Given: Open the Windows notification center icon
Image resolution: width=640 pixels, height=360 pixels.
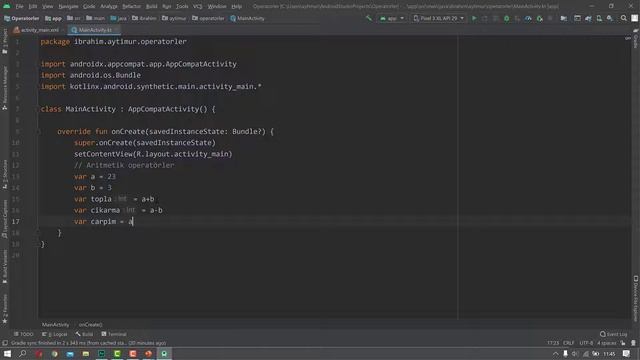Looking at the screenshot, I should 627,354.
